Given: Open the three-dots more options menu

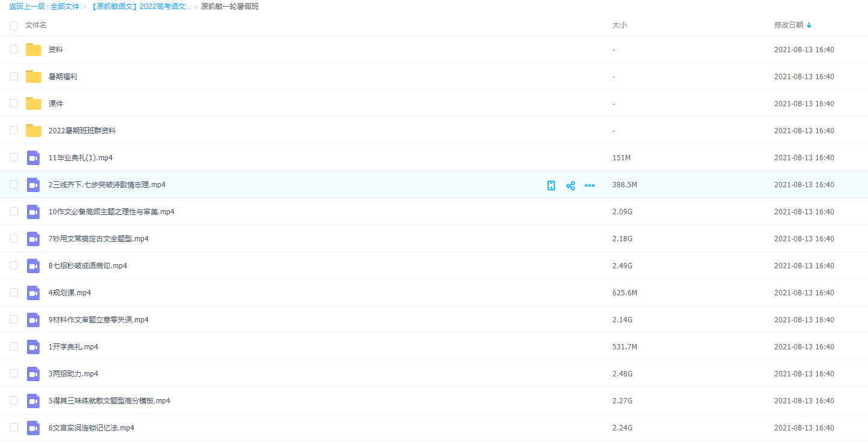Looking at the screenshot, I should [x=590, y=185].
